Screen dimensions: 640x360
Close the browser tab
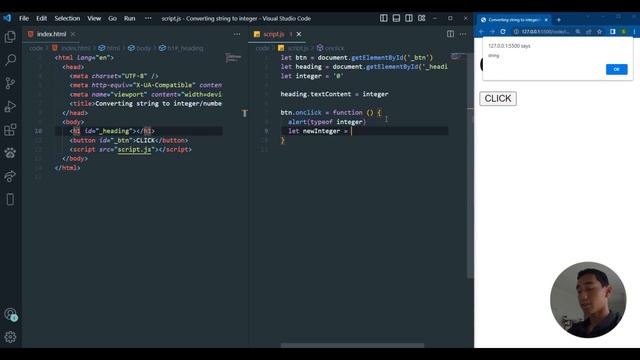(x=546, y=20)
